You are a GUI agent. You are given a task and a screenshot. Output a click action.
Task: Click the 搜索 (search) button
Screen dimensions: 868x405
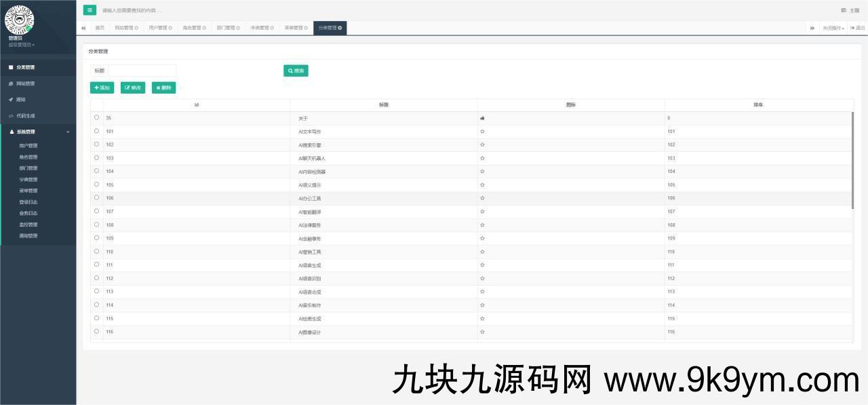296,70
